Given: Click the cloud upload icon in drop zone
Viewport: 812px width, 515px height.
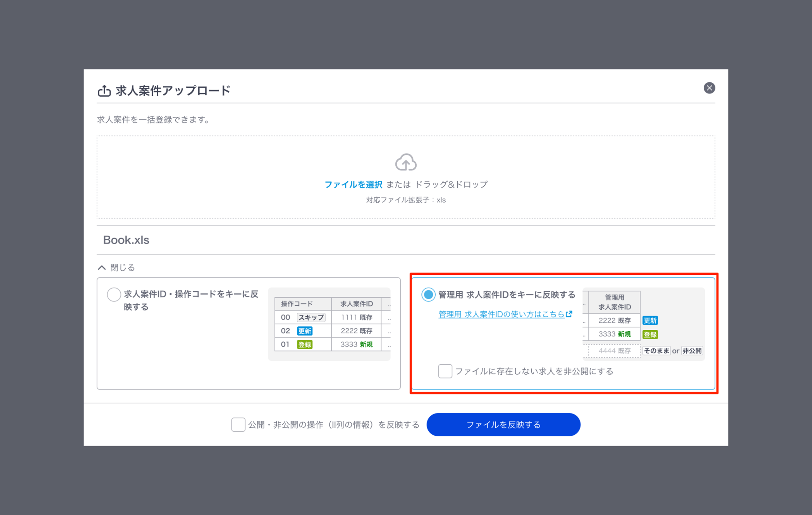Looking at the screenshot, I should (406, 163).
